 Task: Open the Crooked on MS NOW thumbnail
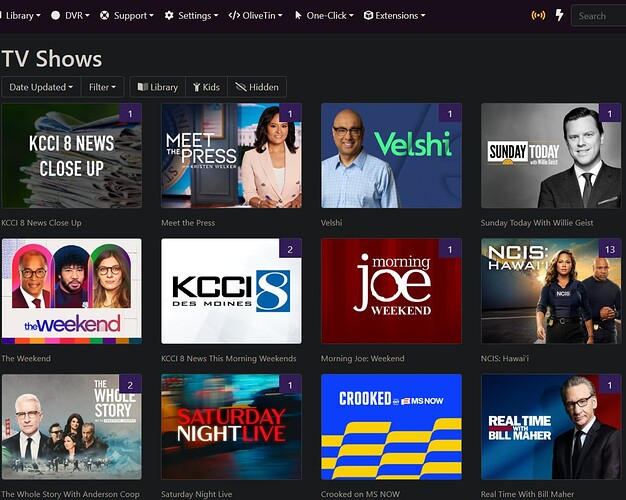[391, 427]
